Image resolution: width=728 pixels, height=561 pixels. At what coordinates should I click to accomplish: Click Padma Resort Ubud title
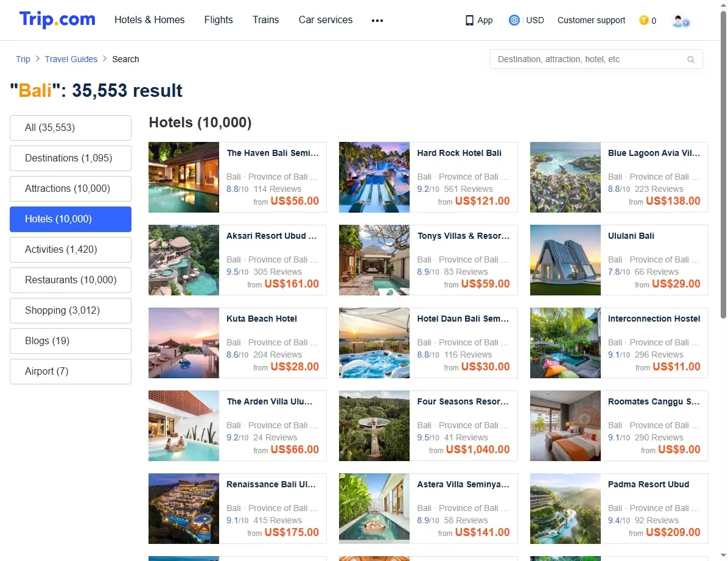(x=648, y=484)
